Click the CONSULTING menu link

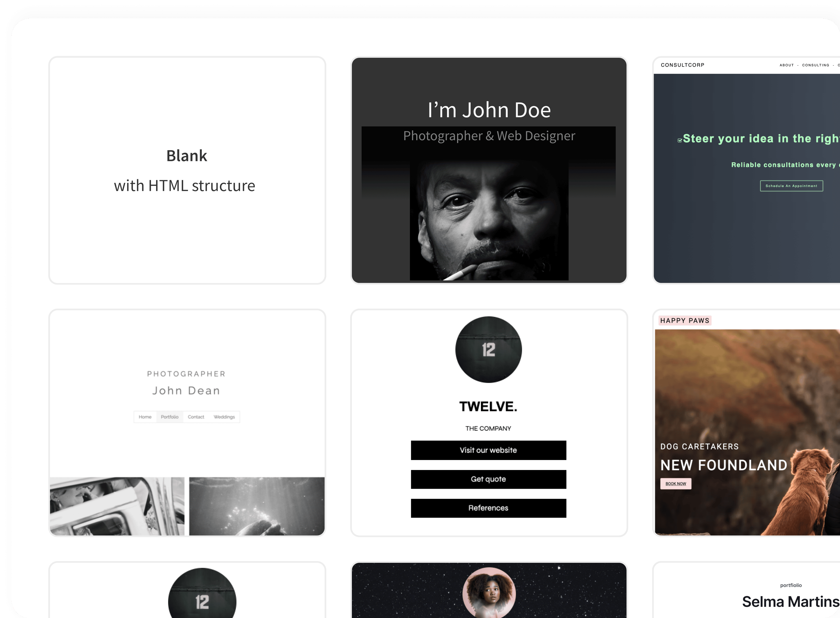(x=815, y=65)
